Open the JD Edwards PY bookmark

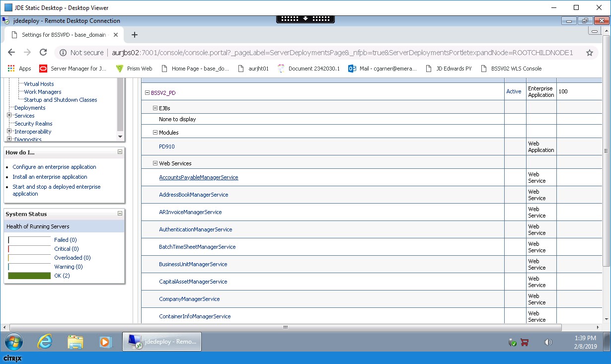449,69
